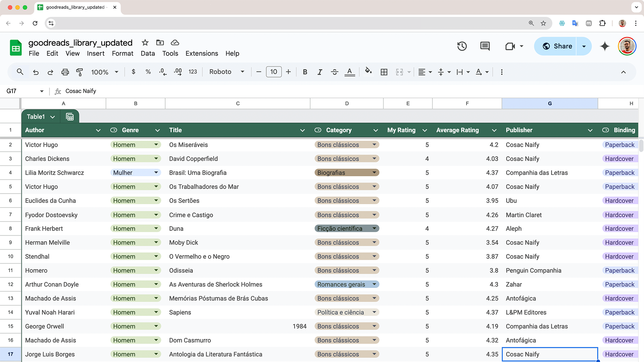
Task: Open the version history clock icon
Action: coord(462,46)
